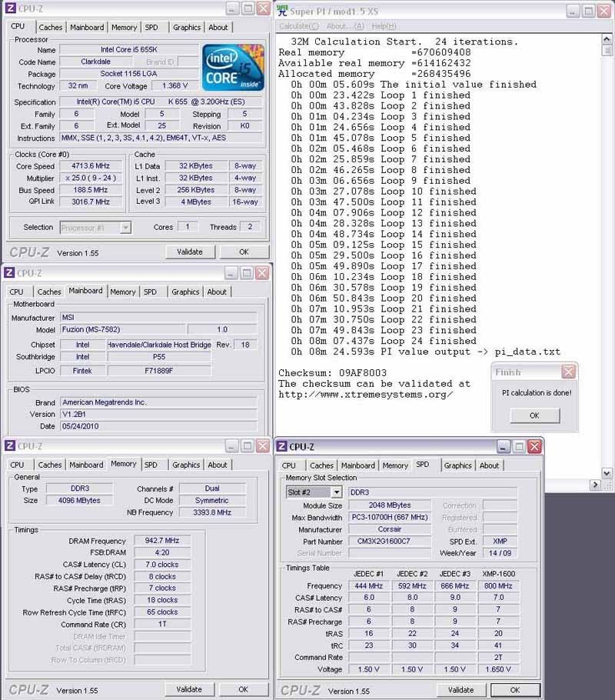This screenshot has width=615, height=700.
Task: Confirm OK in the PI calculation Finish dialog
Action: pos(534,415)
